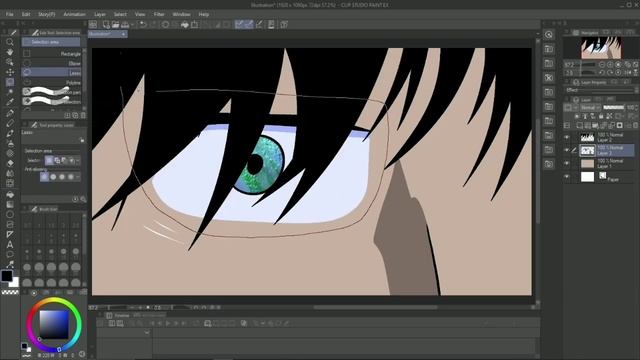The image size is (640, 360).
Task: Open Filter menu
Action: click(x=159, y=14)
